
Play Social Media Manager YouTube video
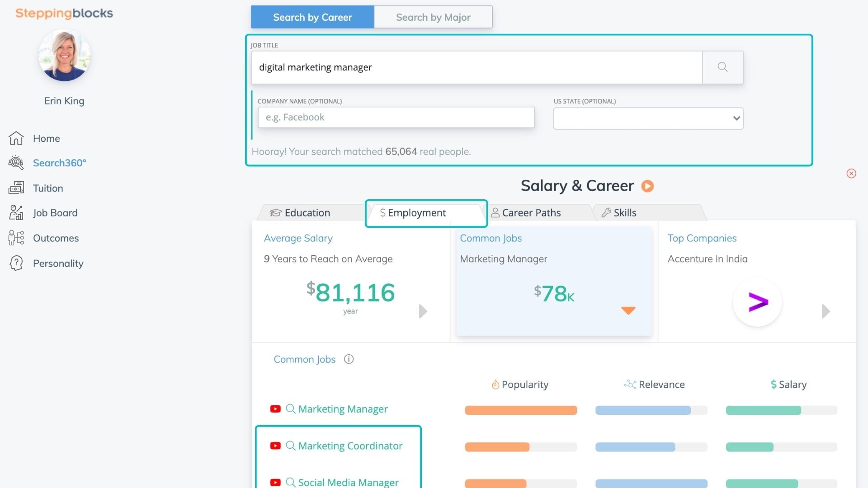(275, 483)
